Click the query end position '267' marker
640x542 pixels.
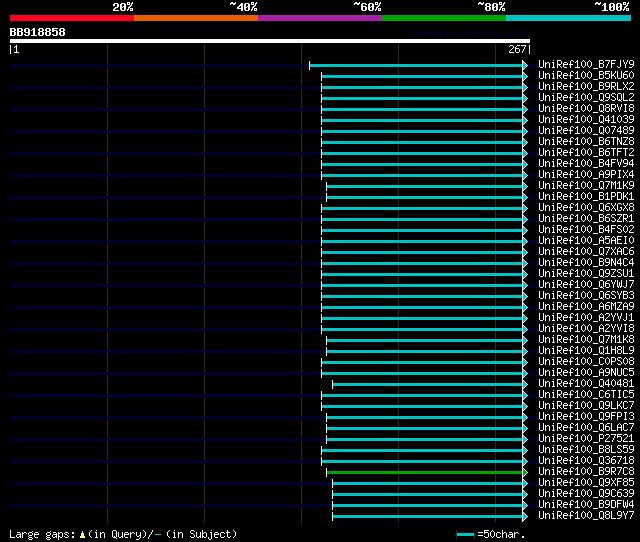(x=517, y=49)
